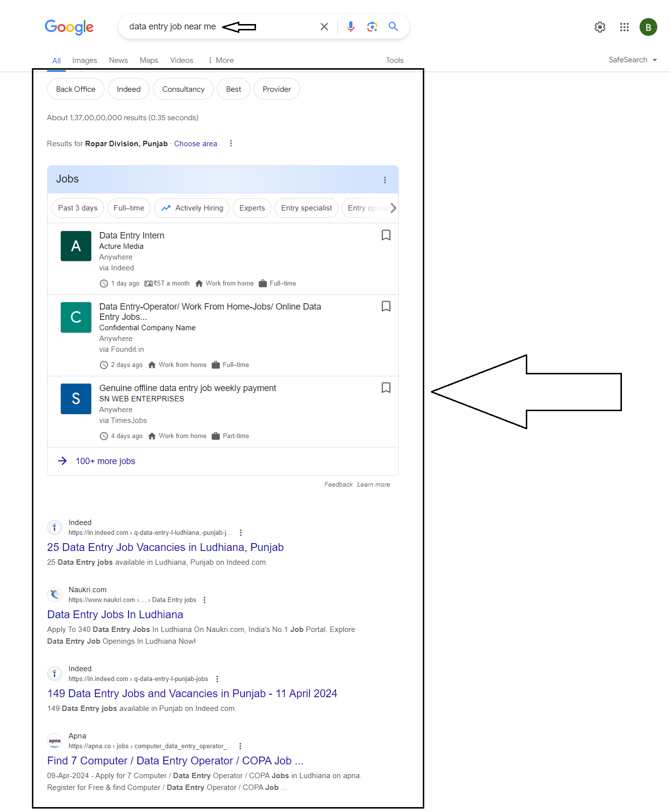The width and height of the screenshot is (670, 812).
Task: Open the account avatar labeled B
Action: point(648,27)
